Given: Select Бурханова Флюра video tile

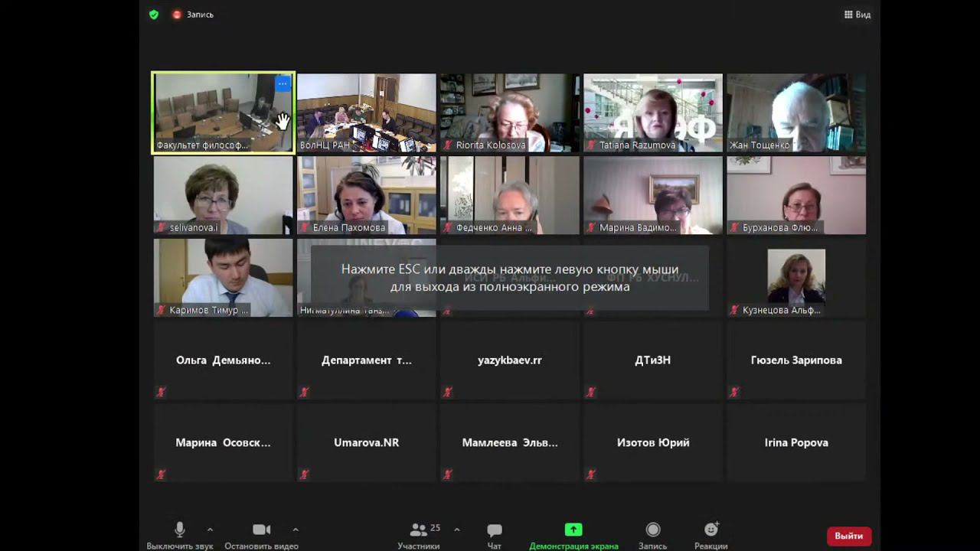Looking at the screenshot, I should 796,195.
